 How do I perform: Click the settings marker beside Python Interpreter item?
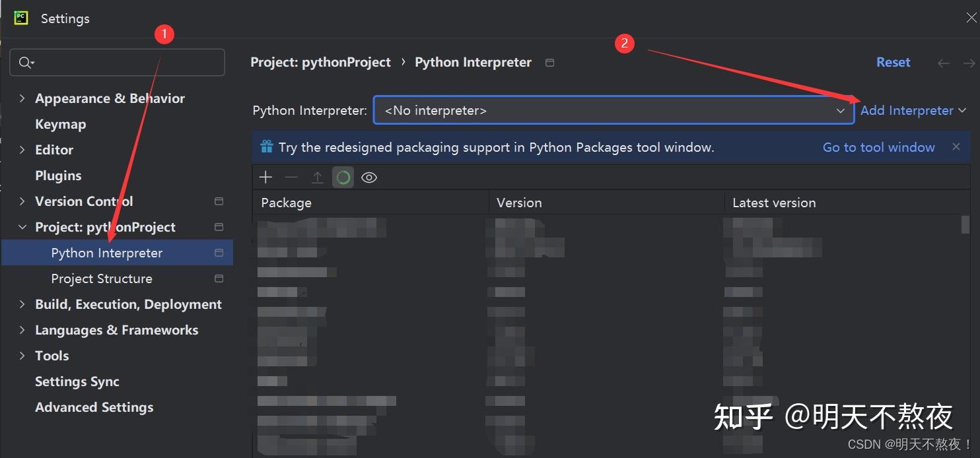click(219, 253)
